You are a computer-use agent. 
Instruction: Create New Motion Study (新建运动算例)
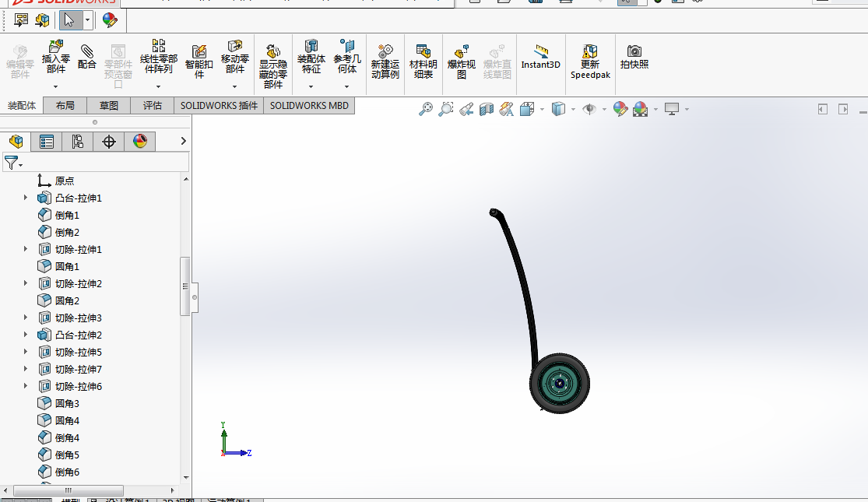pos(385,61)
